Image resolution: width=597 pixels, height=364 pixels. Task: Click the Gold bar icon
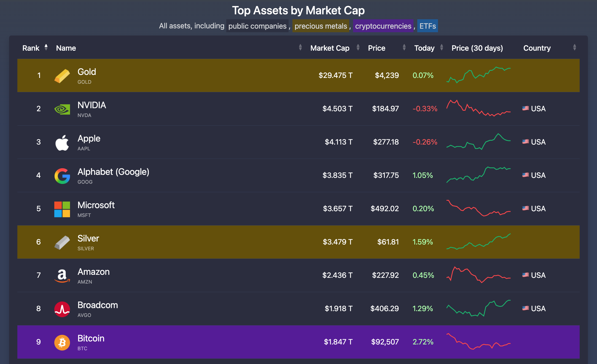[x=62, y=76]
